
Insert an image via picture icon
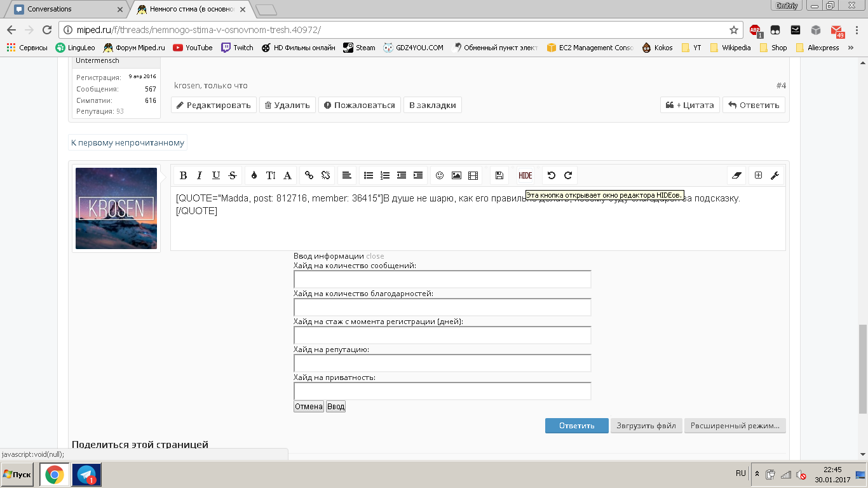pos(456,175)
